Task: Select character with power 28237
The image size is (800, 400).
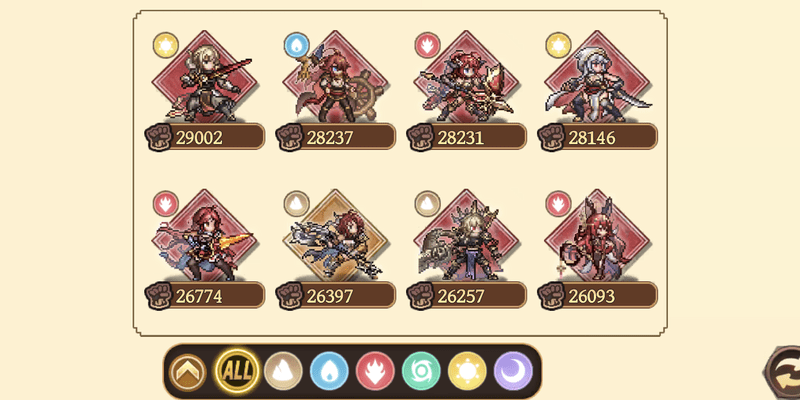Action: click(x=336, y=78)
